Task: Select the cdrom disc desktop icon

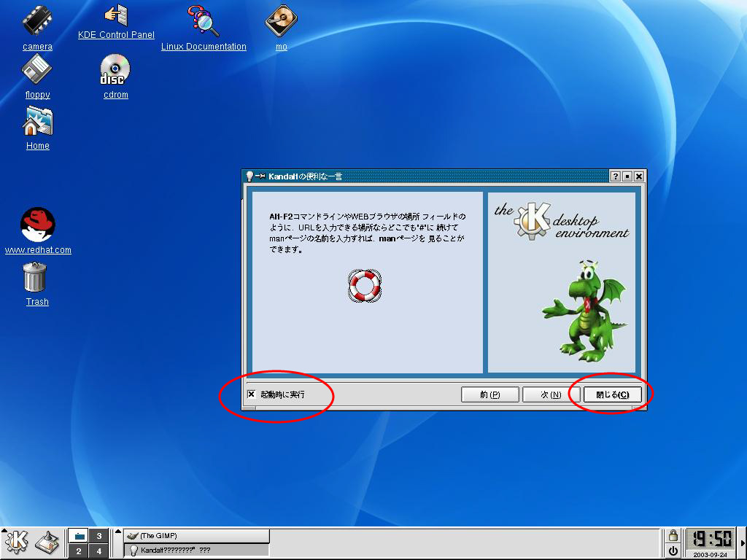Action: coord(115,69)
